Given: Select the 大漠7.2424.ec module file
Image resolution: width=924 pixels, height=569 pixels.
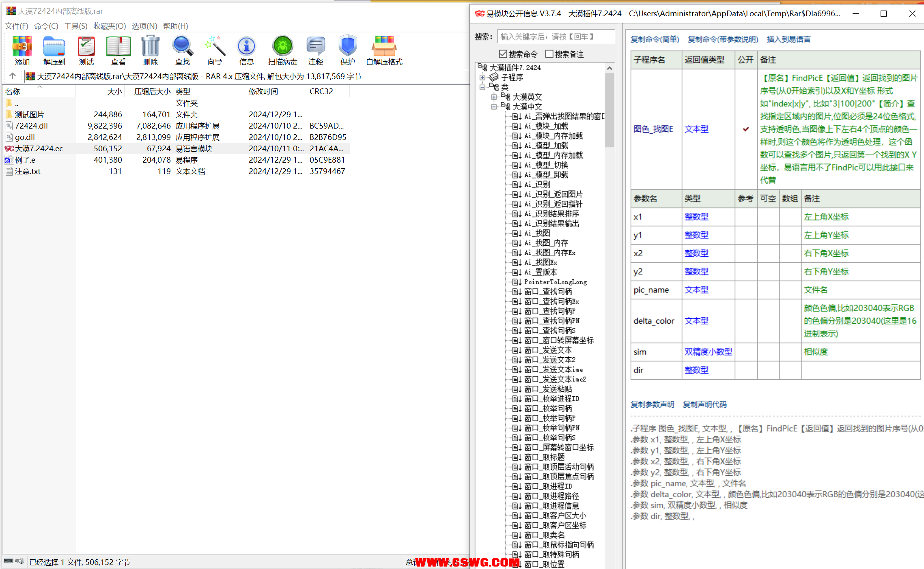Looking at the screenshot, I should tap(39, 148).
